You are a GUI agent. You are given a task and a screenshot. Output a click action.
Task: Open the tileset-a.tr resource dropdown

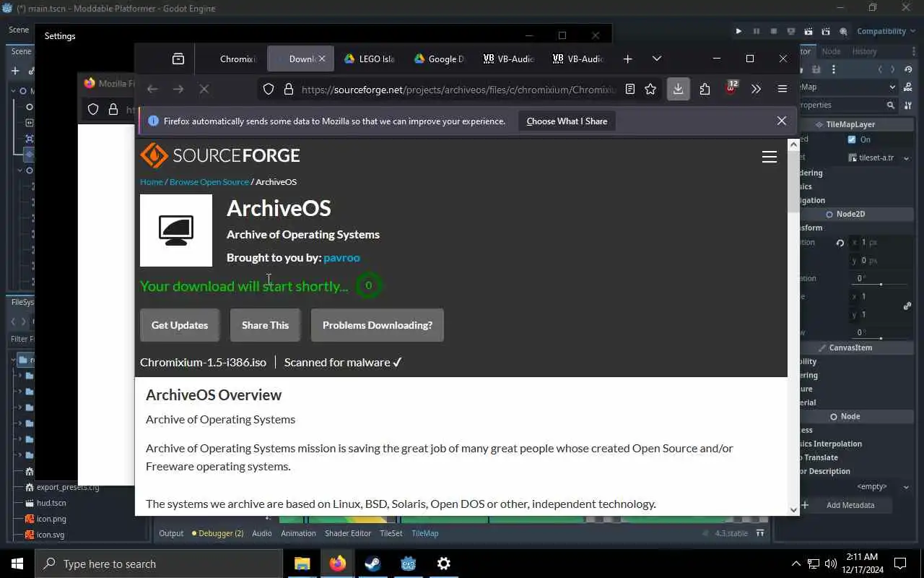coord(907,158)
